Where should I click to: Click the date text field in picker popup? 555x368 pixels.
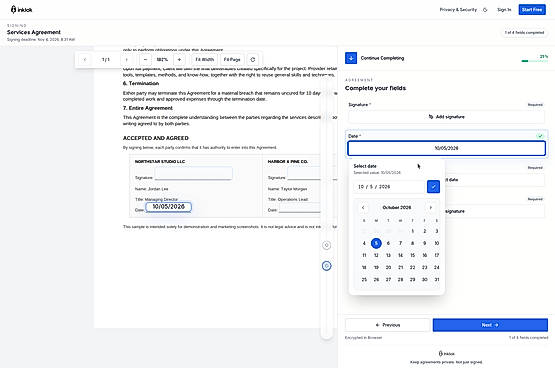pos(389,186)
